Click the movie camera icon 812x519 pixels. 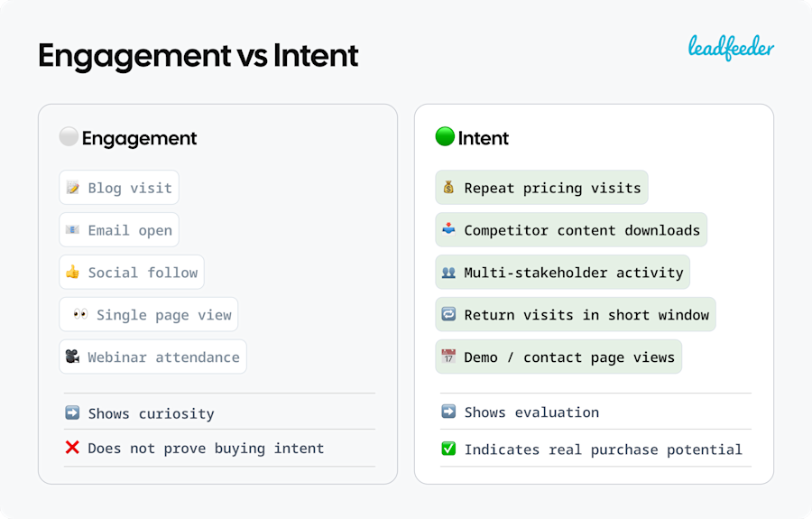(x=72, y=357)
